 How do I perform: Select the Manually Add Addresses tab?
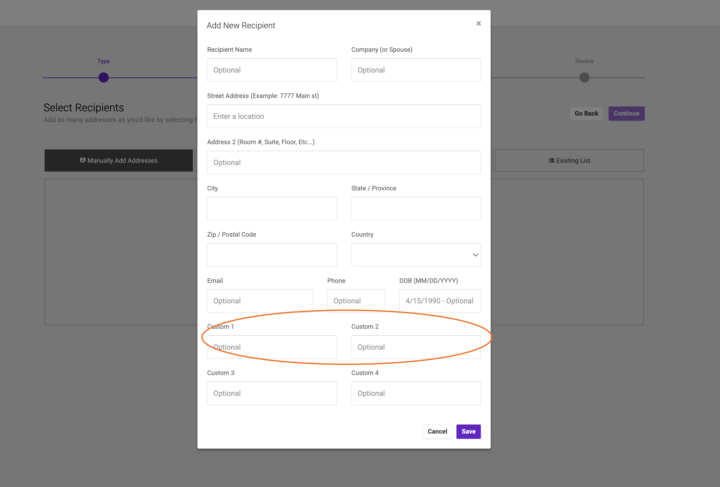(x=118, y=160)
